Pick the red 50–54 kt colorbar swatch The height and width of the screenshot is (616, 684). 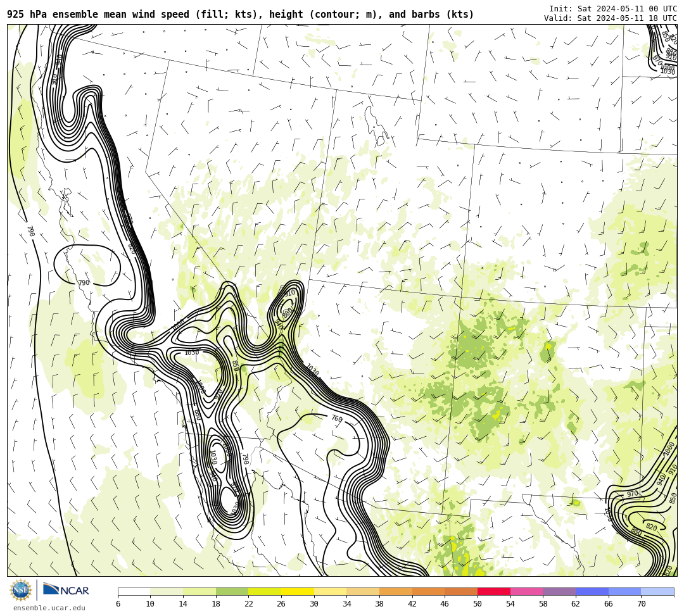494,591
